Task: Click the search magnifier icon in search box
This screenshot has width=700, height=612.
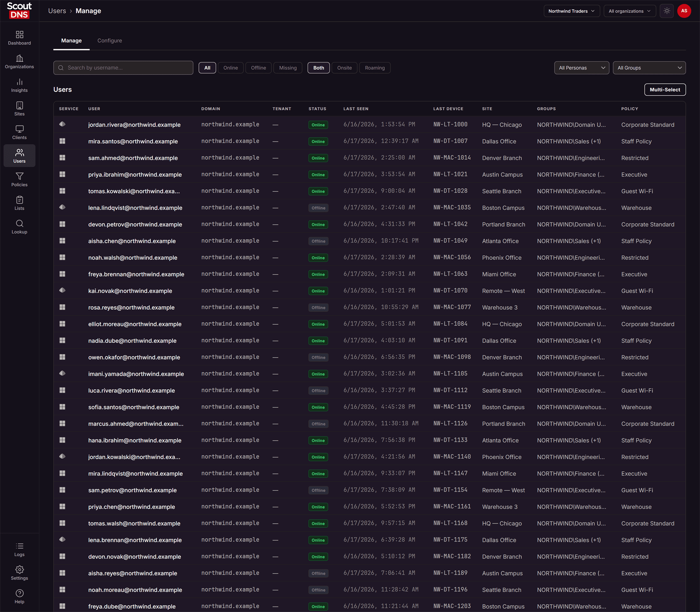Action: click(61, 68)
